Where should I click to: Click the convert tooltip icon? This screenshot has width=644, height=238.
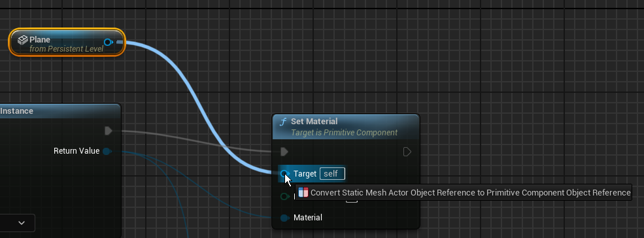click(x=303, y=192)
